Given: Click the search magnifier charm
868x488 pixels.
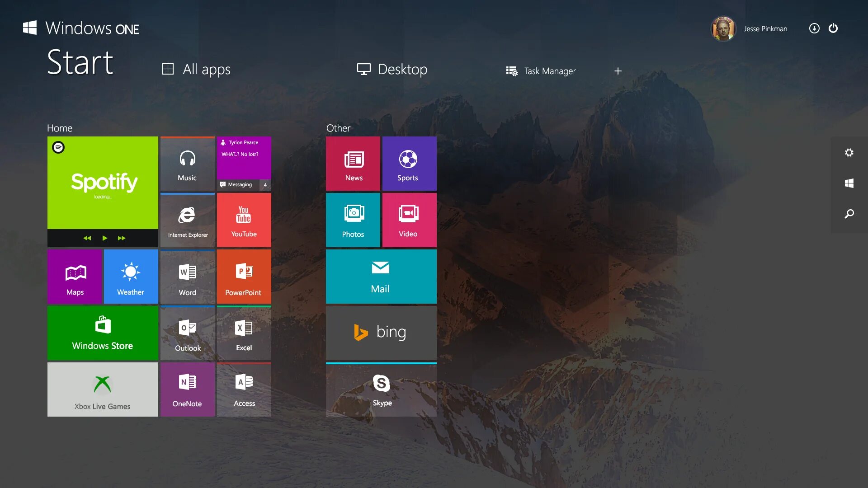Looking at the screenshot, I should pos(849,214).
